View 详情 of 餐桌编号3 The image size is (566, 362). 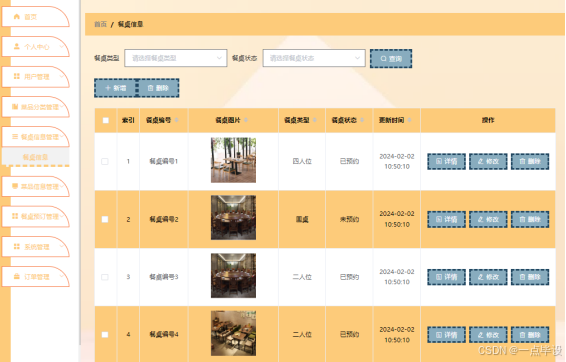(446, 277)
